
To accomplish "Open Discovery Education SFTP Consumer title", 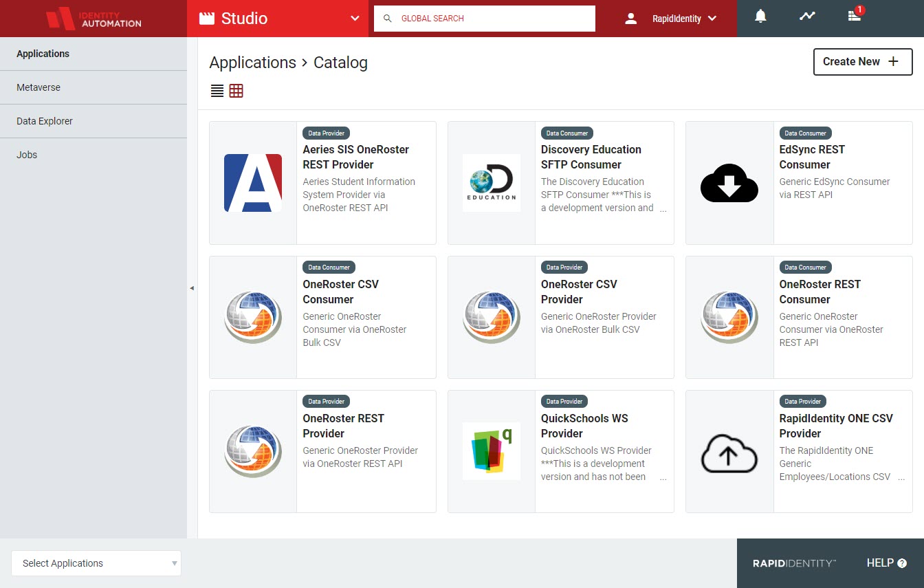I will (x=591, y=157).
